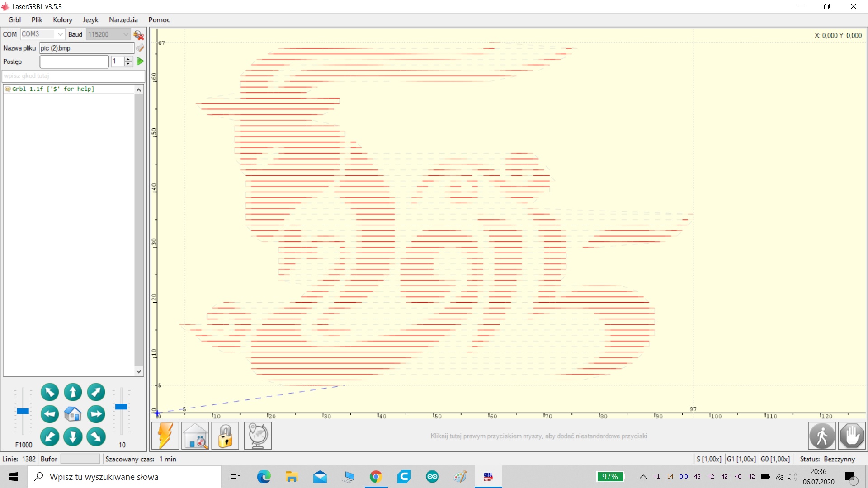Jog the laser down-right with diagonal arrow
This screenshot has width=868, height=488.
point(96,436)
